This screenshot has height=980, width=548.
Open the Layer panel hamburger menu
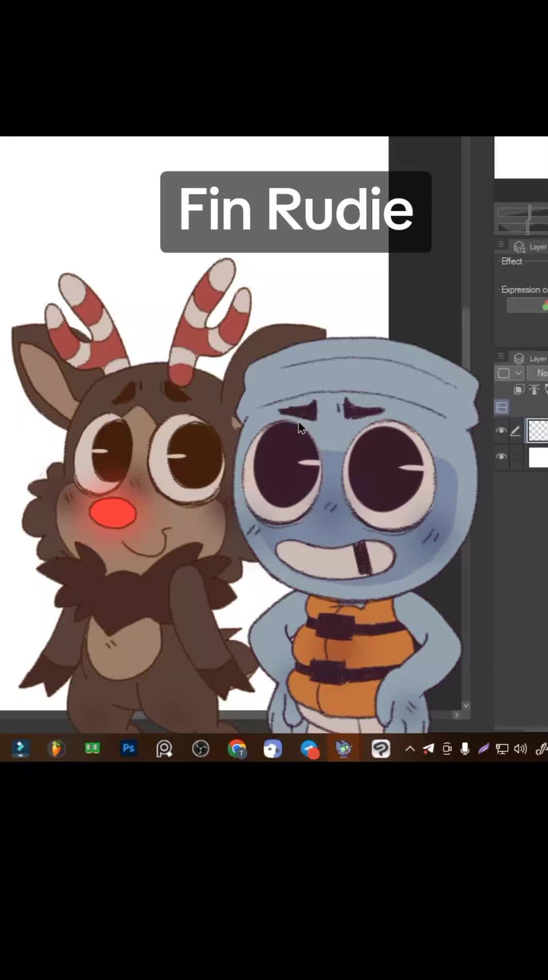coord(501,356)
